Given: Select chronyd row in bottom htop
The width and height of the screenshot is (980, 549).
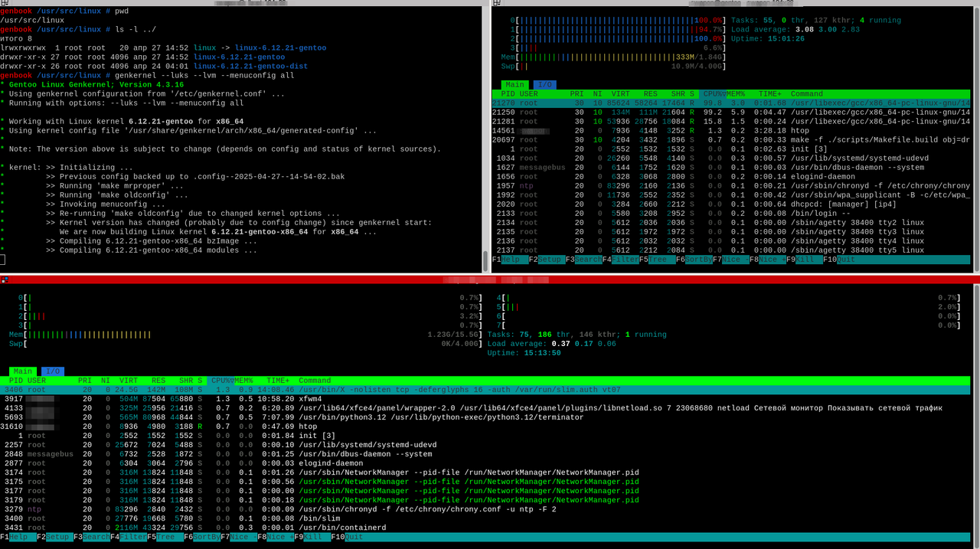Looking at the screenshot, I should coord(485,509).
